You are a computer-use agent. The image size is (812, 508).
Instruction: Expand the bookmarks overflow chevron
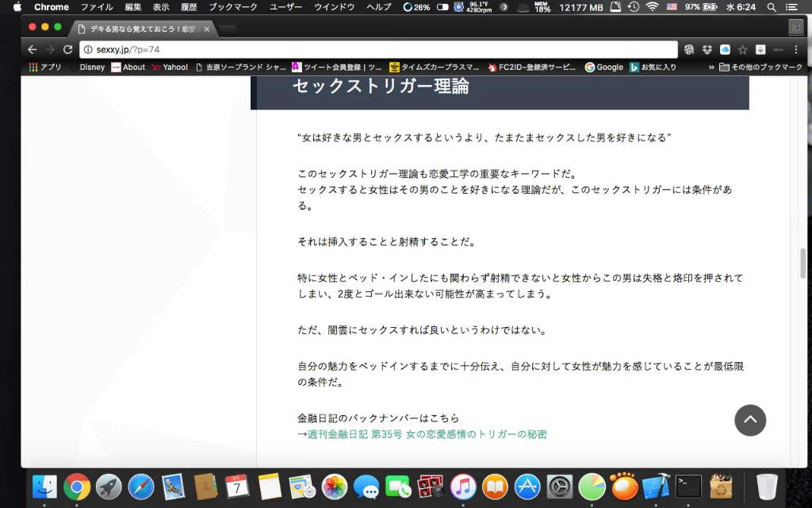click(x=710, y=67)
